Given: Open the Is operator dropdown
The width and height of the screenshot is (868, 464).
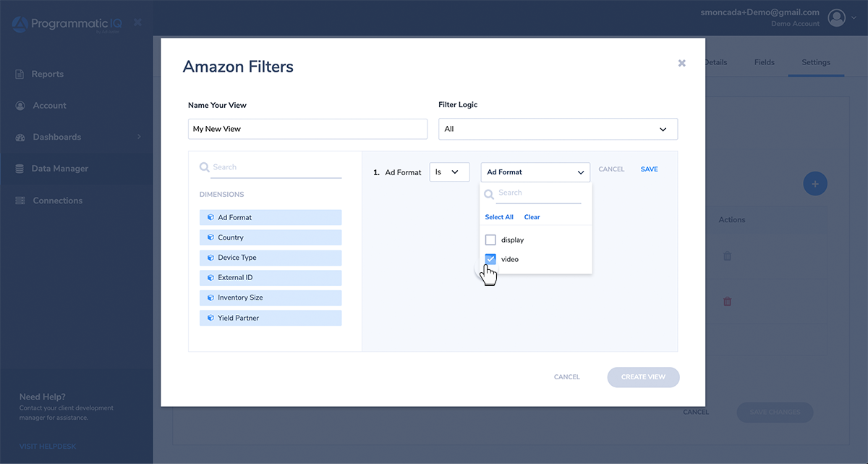Looking at the screenshot, I should point(449,172).
